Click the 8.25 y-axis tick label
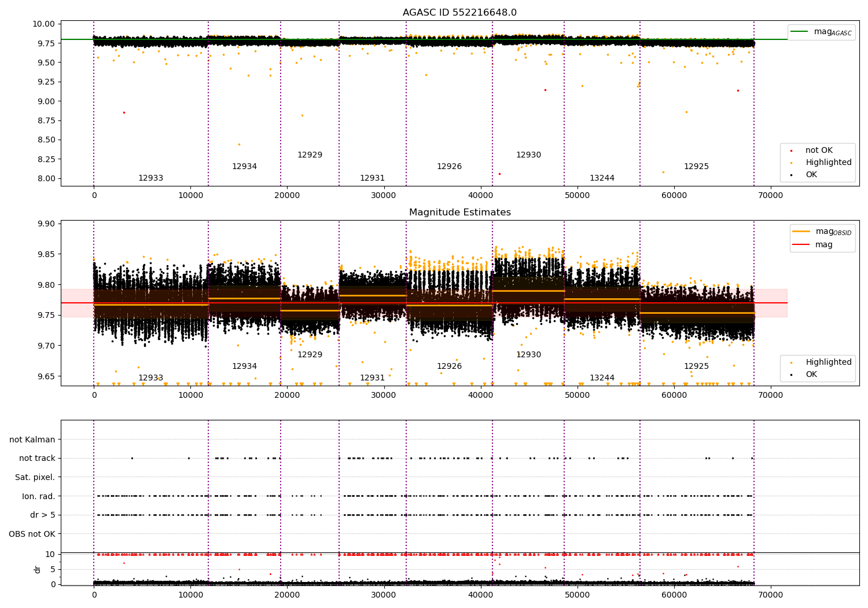 pos(46,159)
